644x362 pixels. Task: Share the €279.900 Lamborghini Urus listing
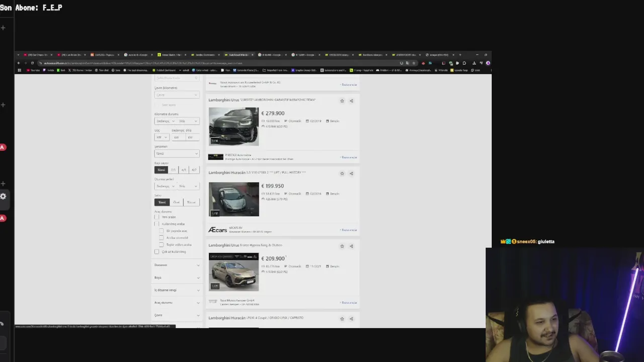click(x=351, y=101)
